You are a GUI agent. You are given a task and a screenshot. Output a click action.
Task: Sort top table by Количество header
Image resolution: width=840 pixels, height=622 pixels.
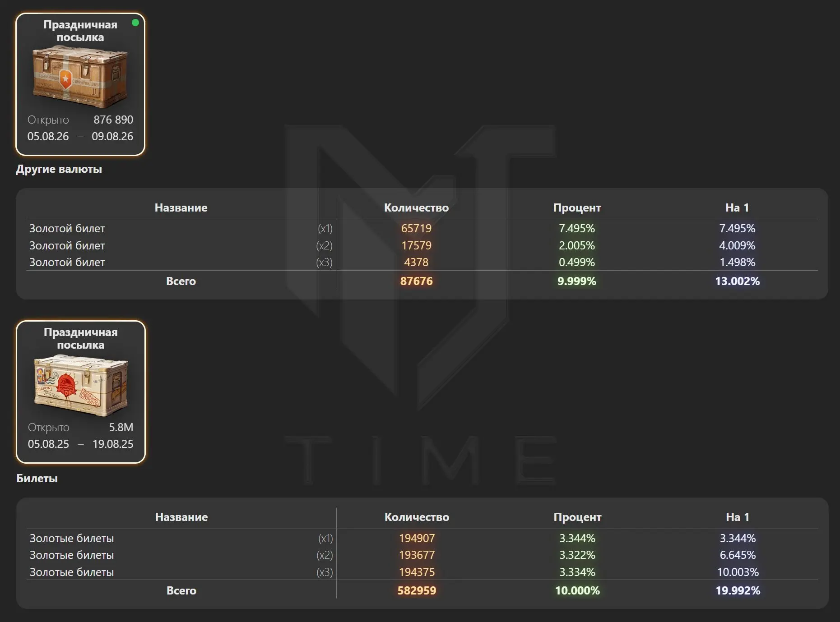[416, 208]
